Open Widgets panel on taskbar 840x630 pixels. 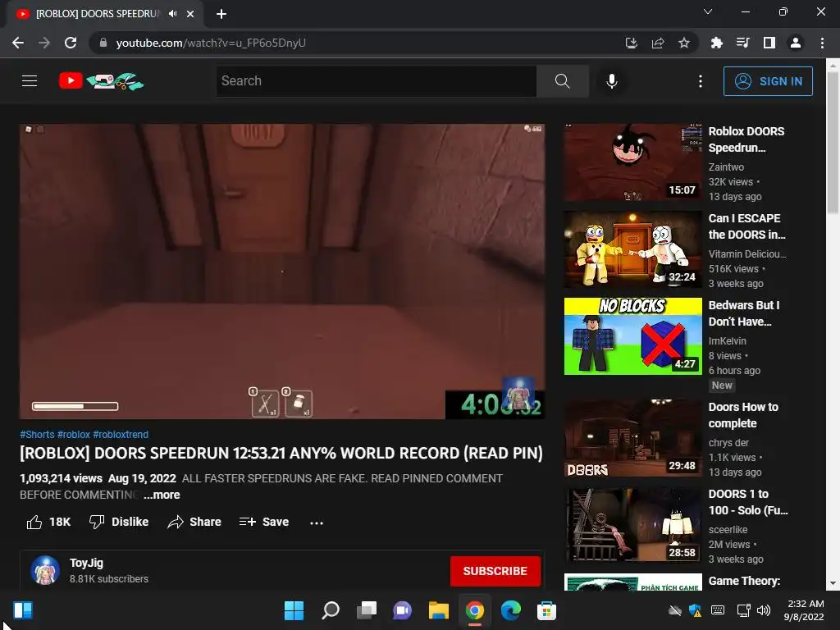click(22, 610)
